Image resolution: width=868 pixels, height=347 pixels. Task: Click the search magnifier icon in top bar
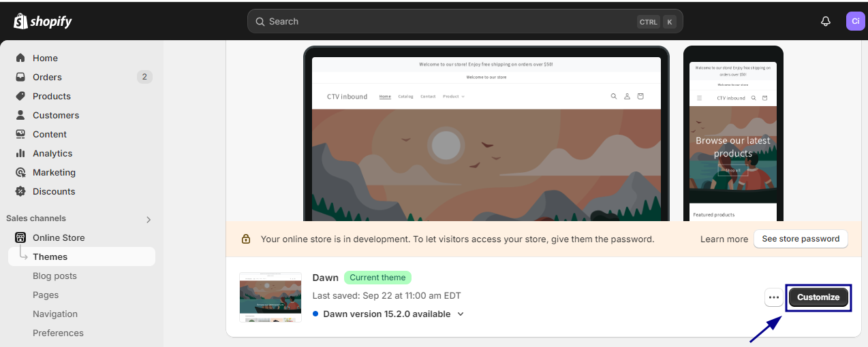coord(260,22)
